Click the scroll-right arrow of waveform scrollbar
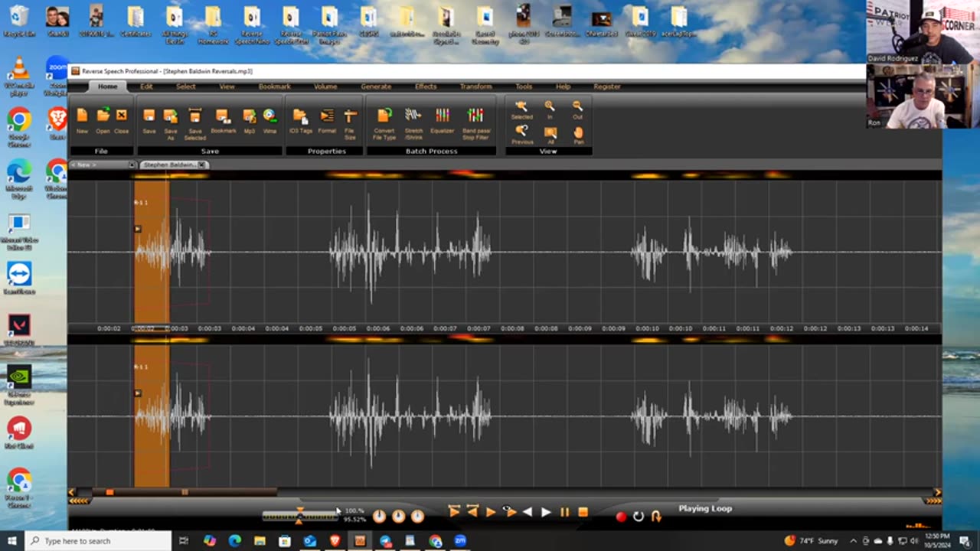 click(x=937, y=492)
